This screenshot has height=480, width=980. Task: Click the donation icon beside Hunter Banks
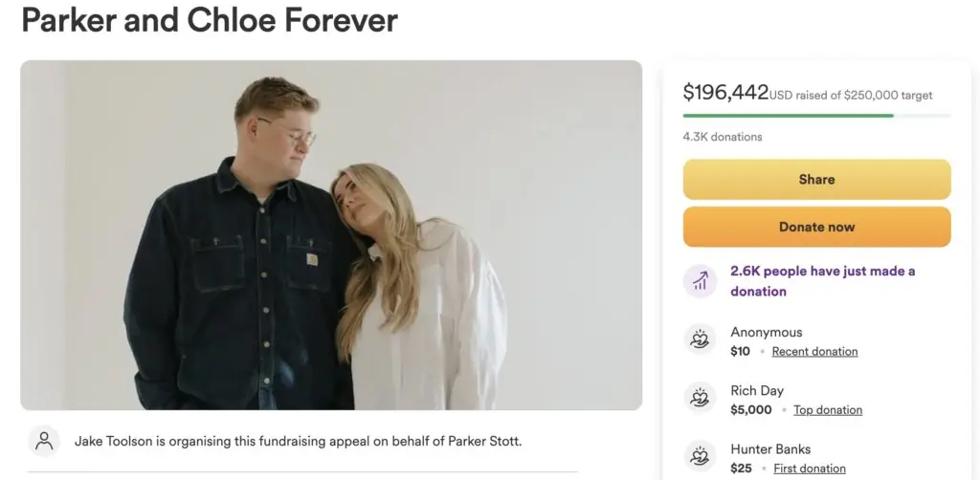click(x=700, y=457)
